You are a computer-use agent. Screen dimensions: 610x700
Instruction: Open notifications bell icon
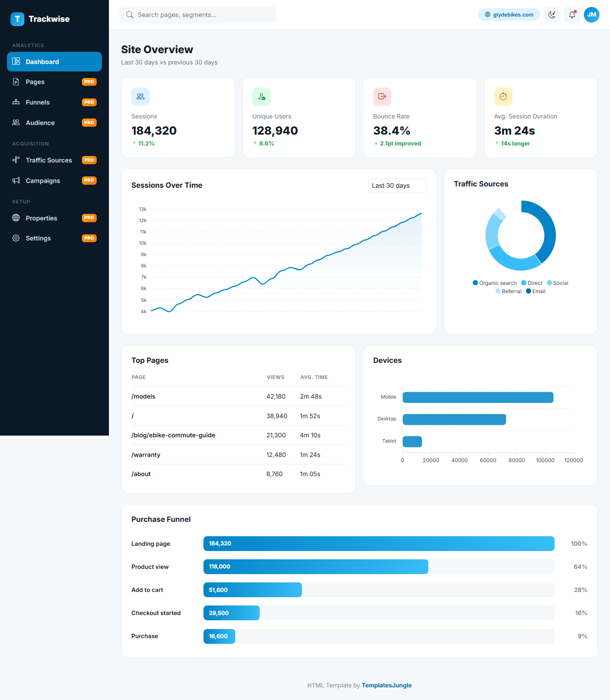point(572,15)
